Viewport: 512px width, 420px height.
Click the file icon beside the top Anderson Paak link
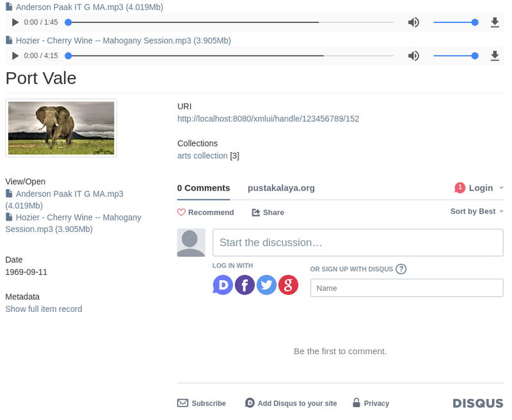click(9, 6)
